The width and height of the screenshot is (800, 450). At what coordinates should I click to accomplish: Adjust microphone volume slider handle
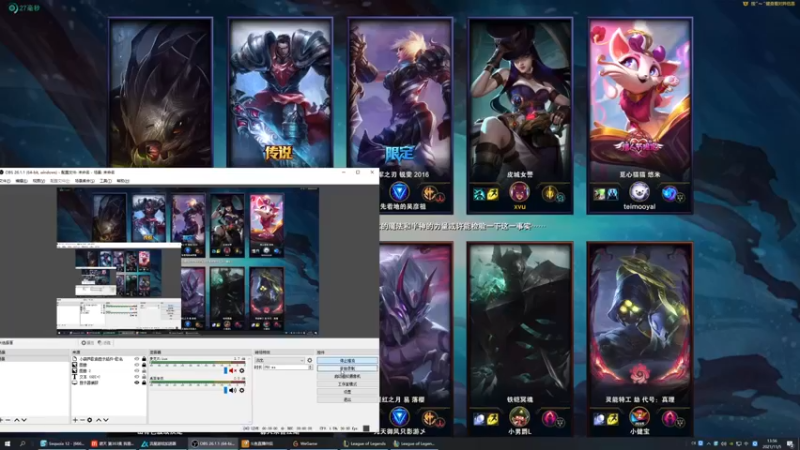(x=226, y=370)
